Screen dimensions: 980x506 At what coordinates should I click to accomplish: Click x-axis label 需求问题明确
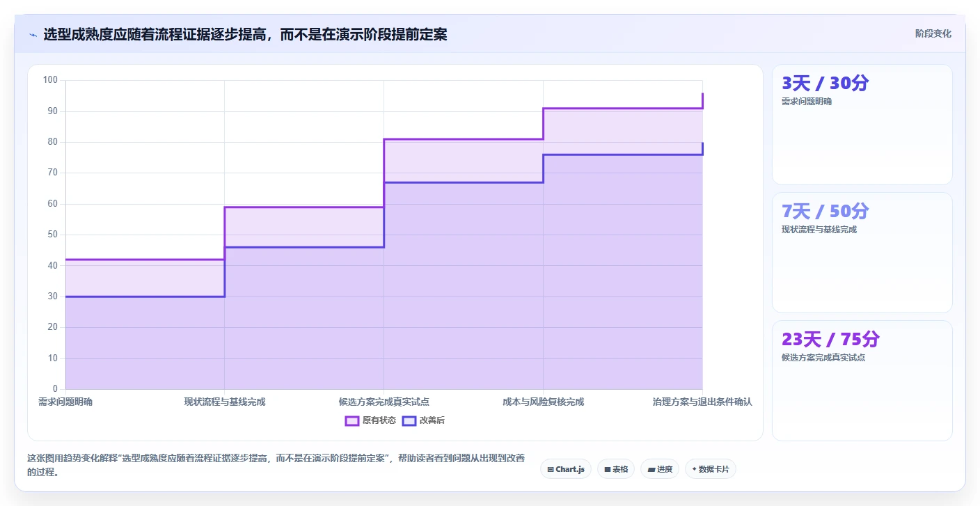[65, 402]
